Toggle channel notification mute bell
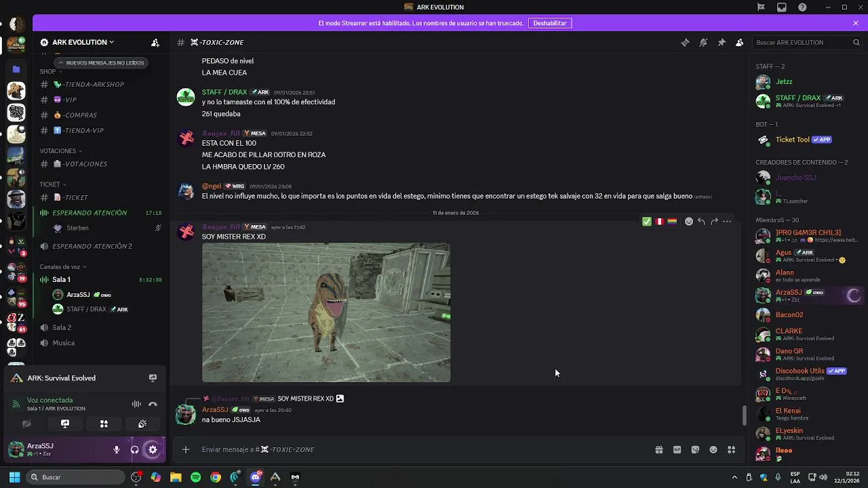This screenshot has height=488, width=868. (x=703, y=42)
